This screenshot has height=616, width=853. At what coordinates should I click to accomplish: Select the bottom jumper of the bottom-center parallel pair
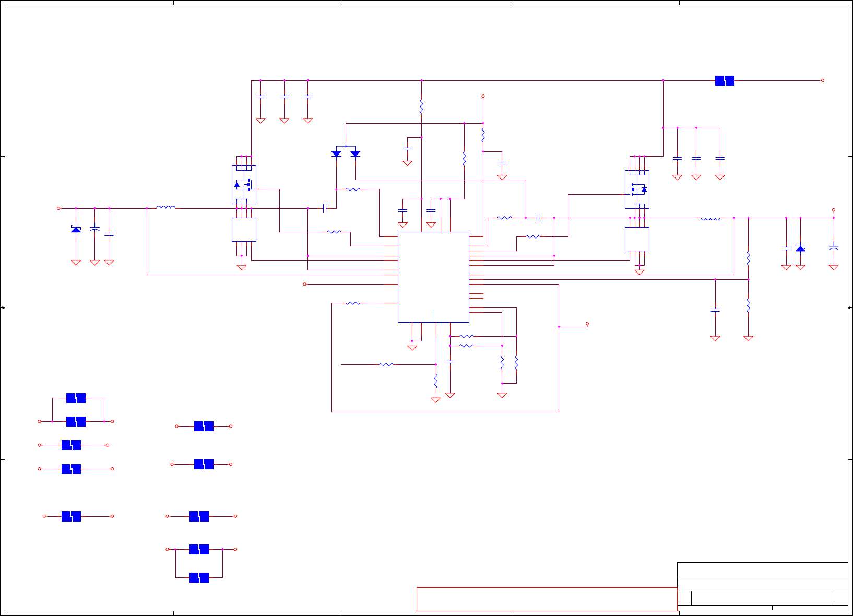pyautogui.click(x=199, y=577)
